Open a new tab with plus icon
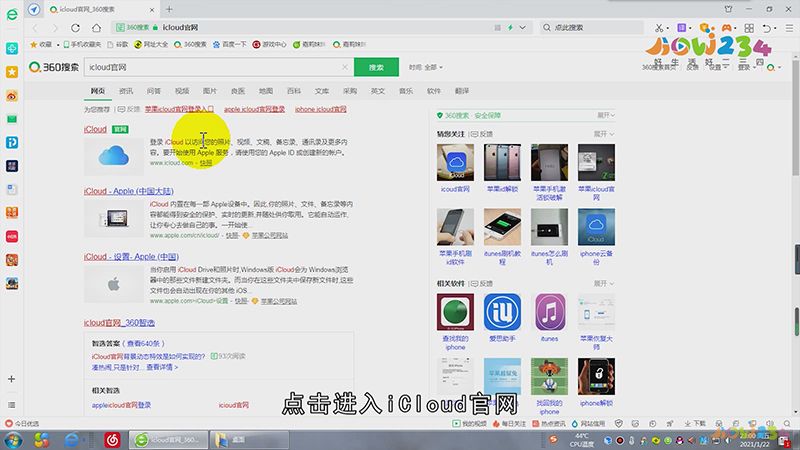The image size is (800, 450). (x=169, y=9)
